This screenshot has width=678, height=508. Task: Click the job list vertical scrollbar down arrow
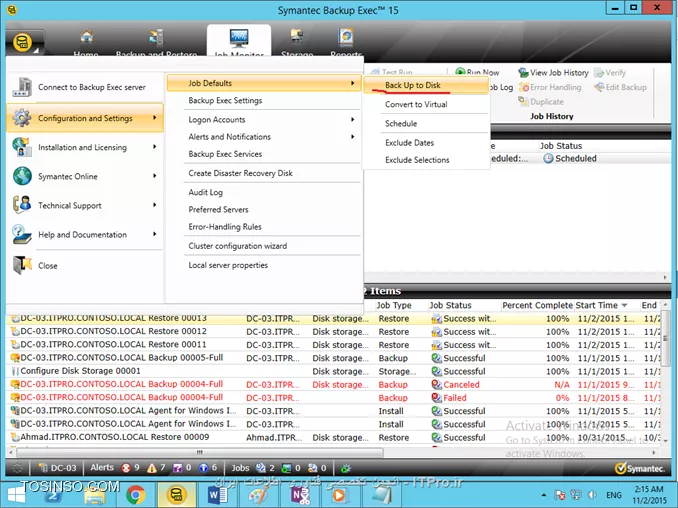tap(665, 441)
